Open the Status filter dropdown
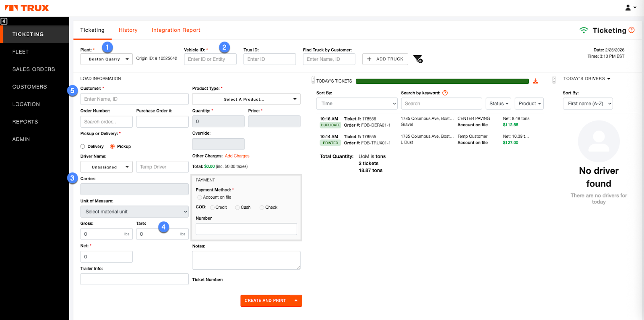The height and width of the screenshot is (320, 644). pos(498,104)
